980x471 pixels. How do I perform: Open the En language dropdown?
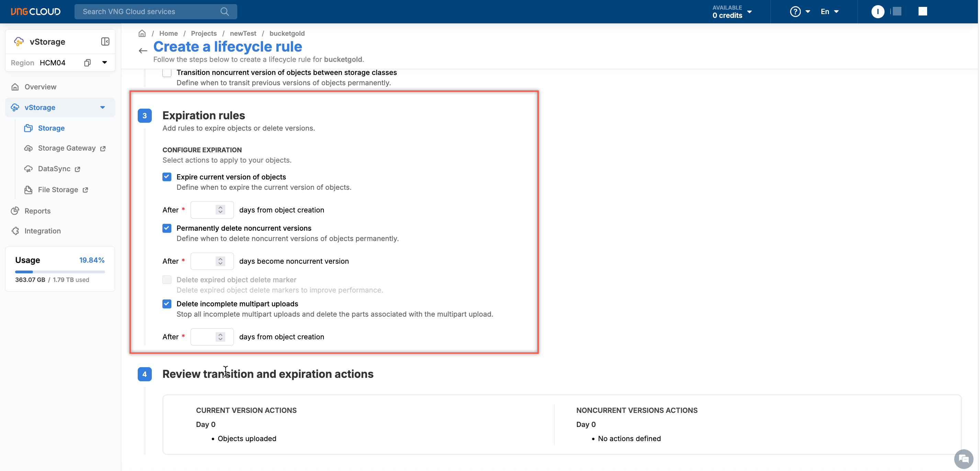[x=829, y=11]
